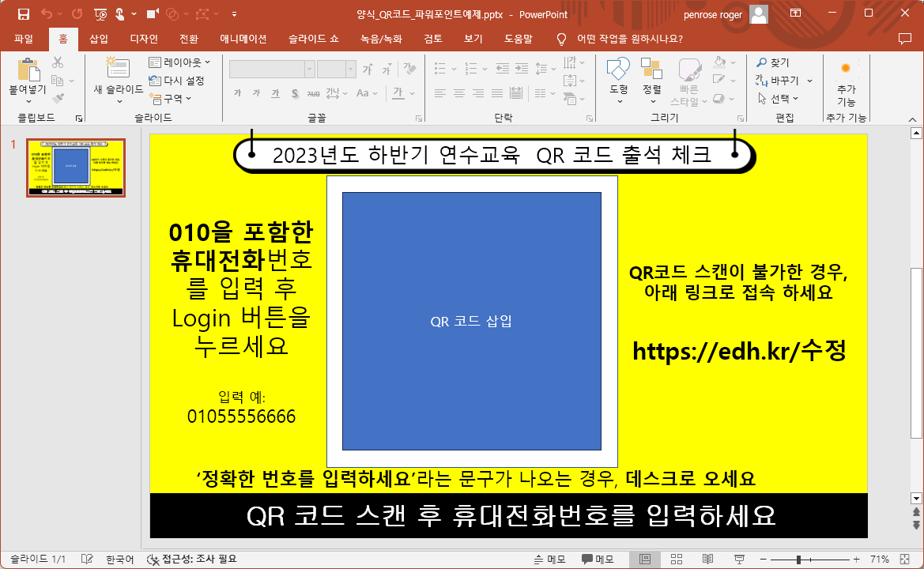Switch to Reading view in status bar

(x=707, y=560)
